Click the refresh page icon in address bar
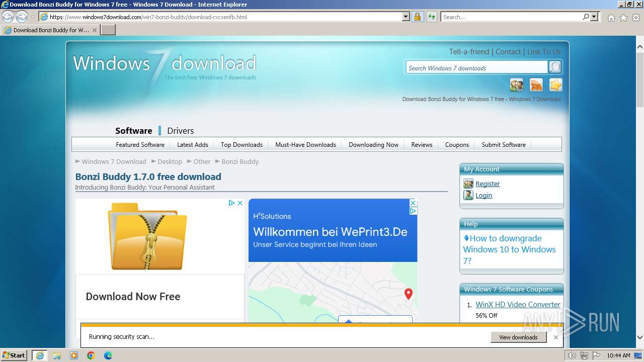Screen dimensions: 644x362 coord(431,17)
